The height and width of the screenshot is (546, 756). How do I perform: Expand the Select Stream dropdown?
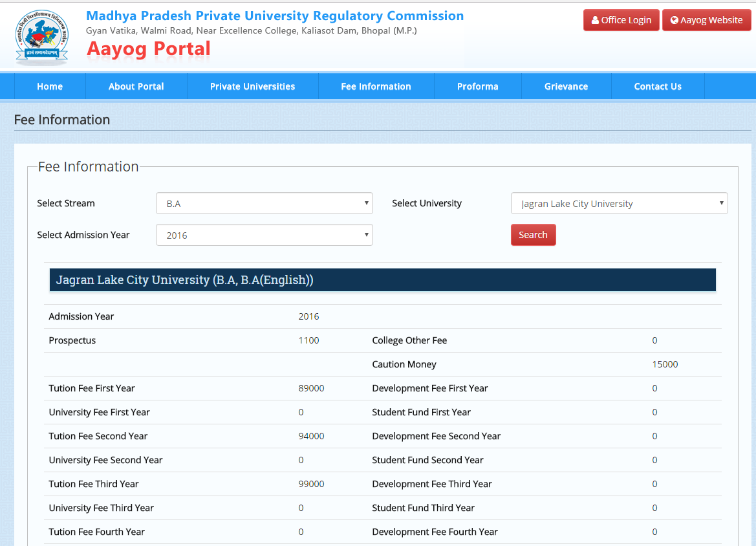point(264,203)
